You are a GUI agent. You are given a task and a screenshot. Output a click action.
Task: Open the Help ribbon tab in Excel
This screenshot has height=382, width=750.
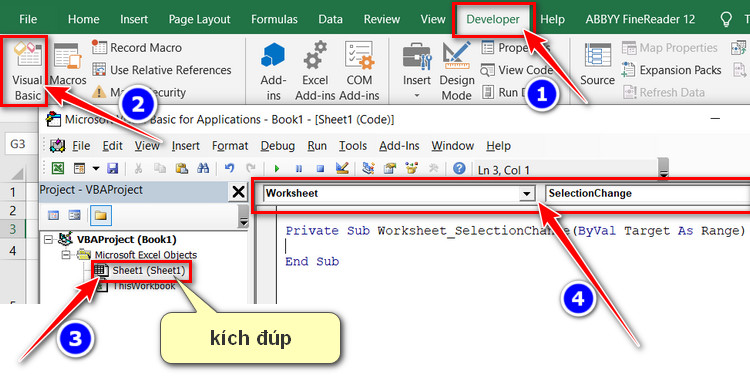(x=552, y=19)
